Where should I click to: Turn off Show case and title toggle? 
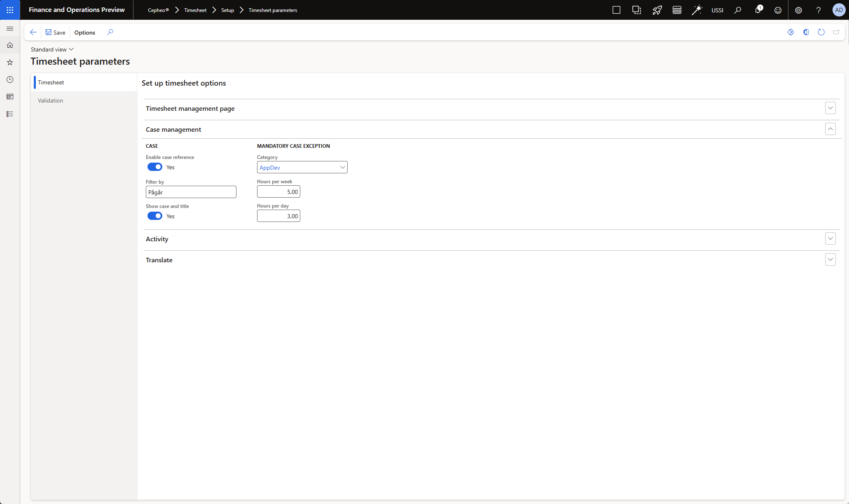155,216
